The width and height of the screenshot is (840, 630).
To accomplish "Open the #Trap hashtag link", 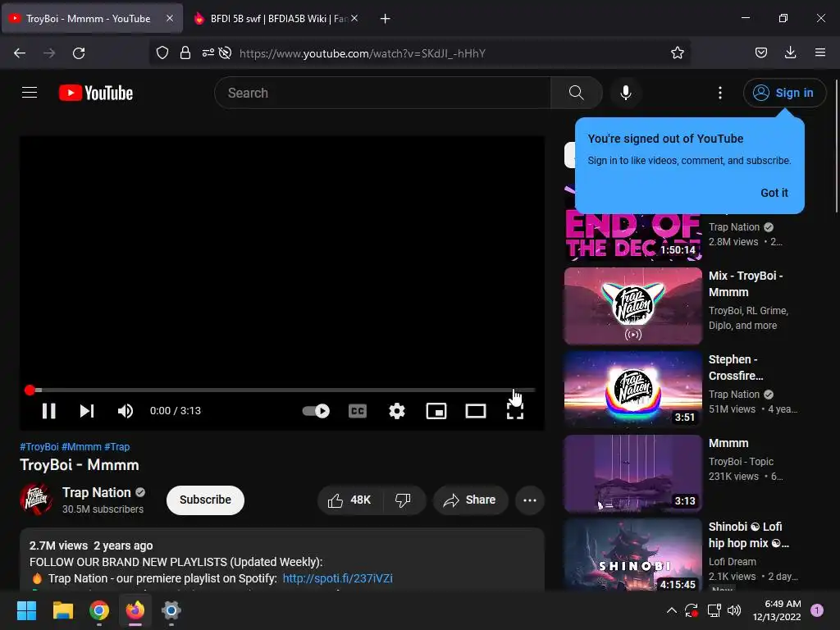I will tap(116, 447).
